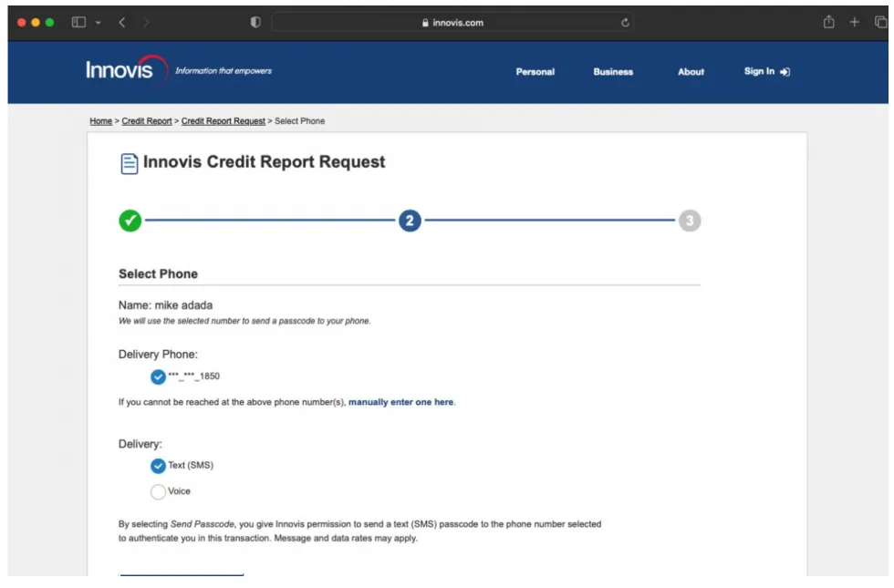Click the Sign In link
Image resolution: width=894 pixels, height=588 pixels.
[766, 71]
